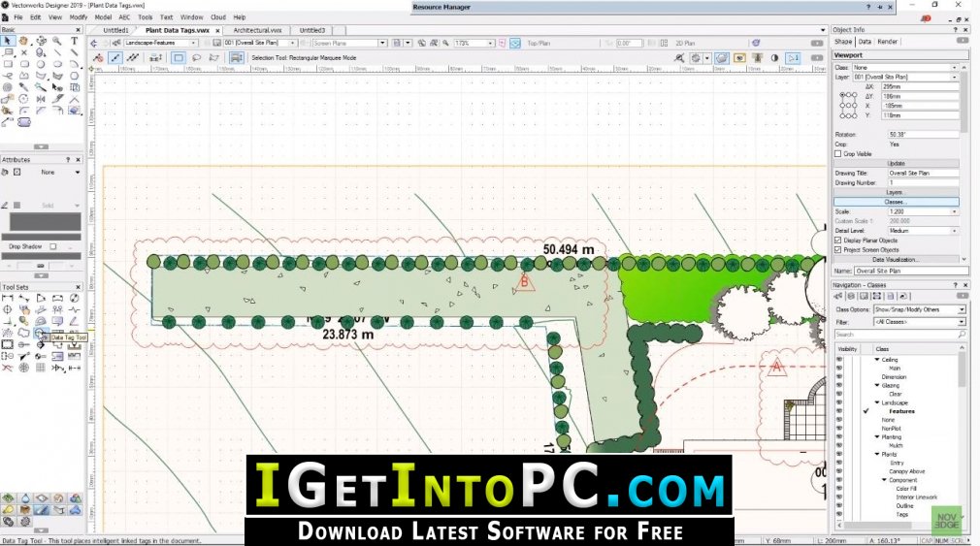Image resolution: width=980 pixels, height=546 pixels.
Task: Switch to the Data tab in Object Info
Action: coord(865,42)
